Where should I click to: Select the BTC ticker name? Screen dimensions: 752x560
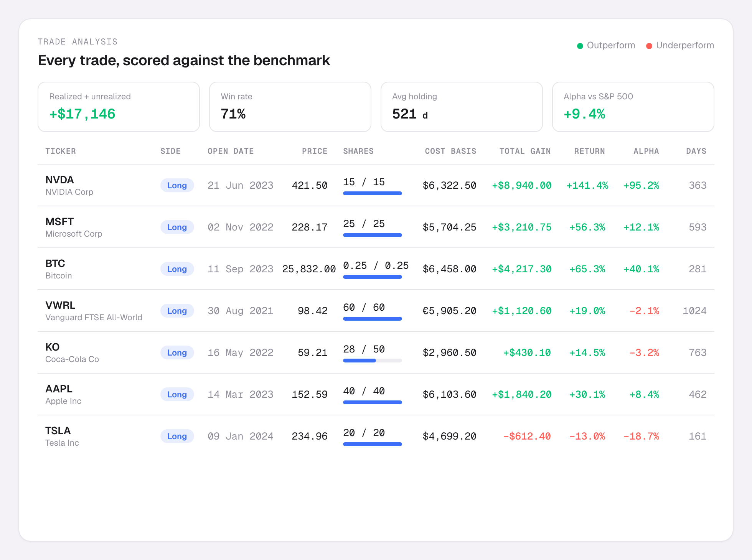coord(55,264)
